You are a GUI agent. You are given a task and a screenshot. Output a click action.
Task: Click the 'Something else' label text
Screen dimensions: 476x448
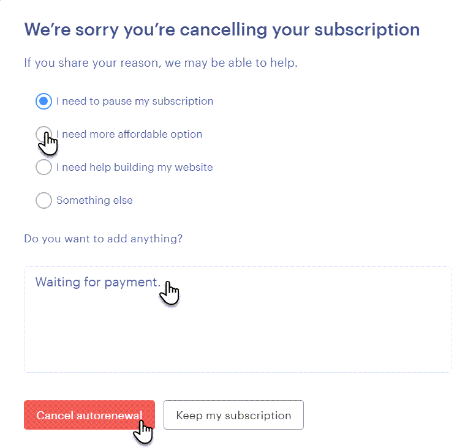(x=94, y=200)
